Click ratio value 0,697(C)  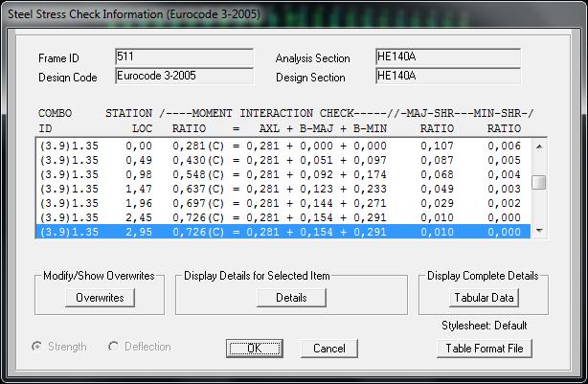click(198, 203)
